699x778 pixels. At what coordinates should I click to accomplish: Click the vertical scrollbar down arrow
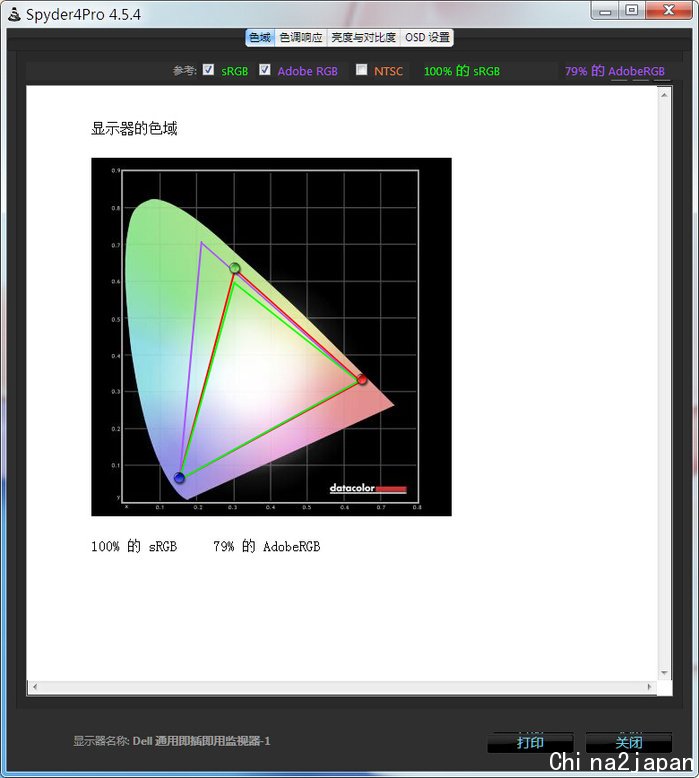click(x=664, y=673)
